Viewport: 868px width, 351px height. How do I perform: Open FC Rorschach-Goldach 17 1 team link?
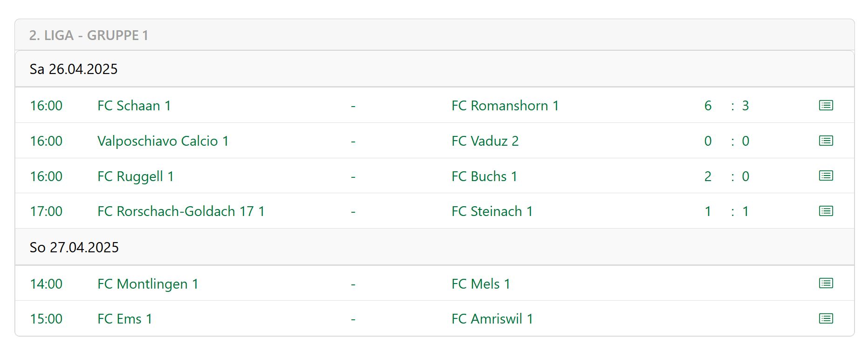point(181,211)
